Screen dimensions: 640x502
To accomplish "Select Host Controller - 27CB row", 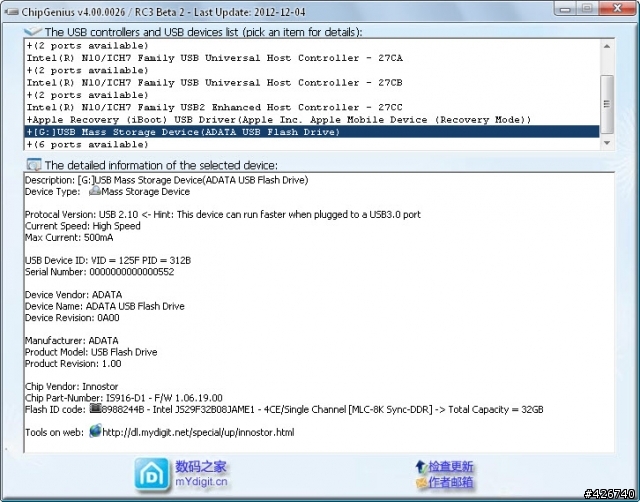I will pyautogui.click(x=312, y=82).
